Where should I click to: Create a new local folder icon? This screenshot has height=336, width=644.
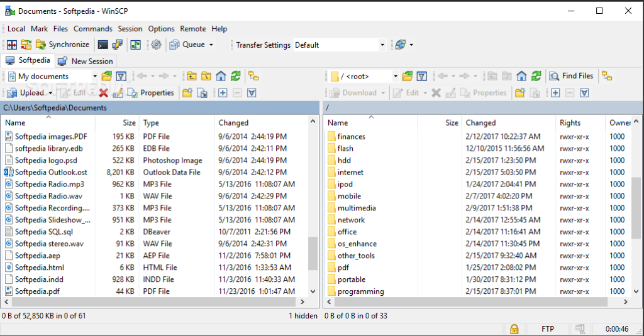pos(187,93)
